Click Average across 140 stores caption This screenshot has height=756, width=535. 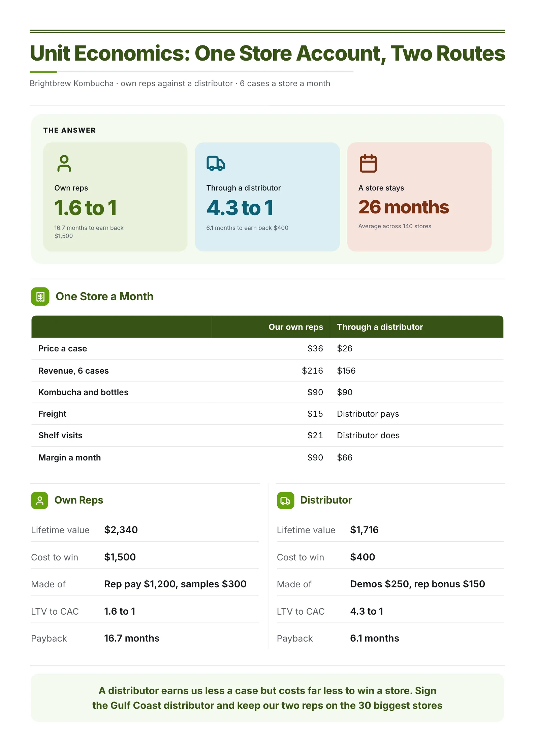pyautogui.click(x=395, y=226)
